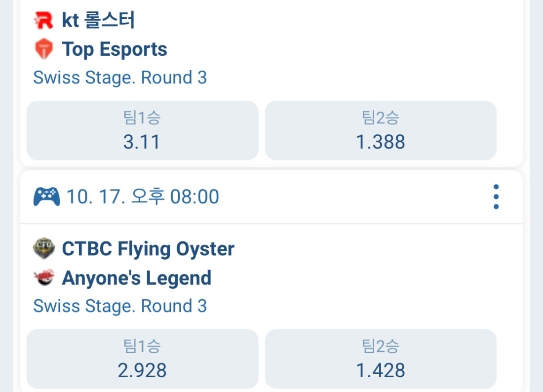Open Swiss Stage Round 3 under Anyone's Legend
The image size is (543, 392).
[120, 306]
